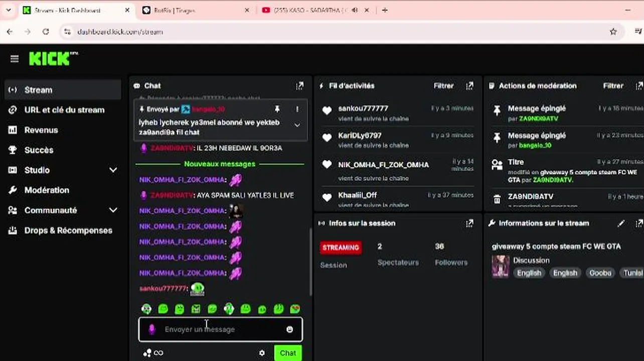Open chat settings gear icon

[x=262, y=353]
